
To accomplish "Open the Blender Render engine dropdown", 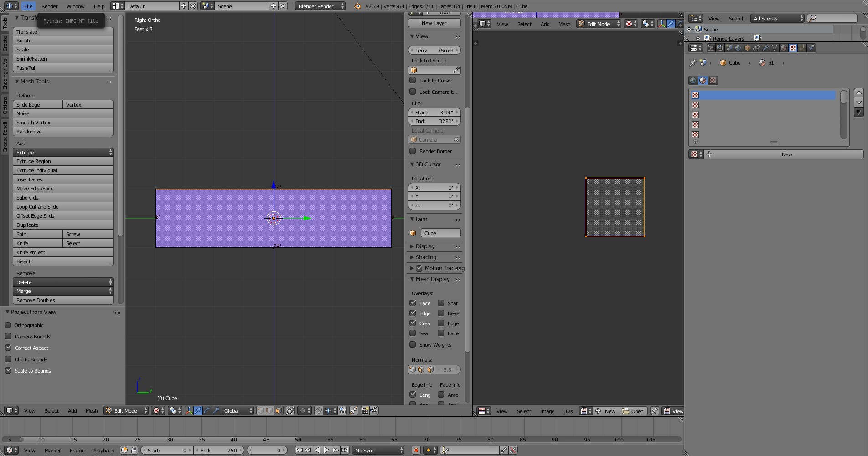I will (321, 6).
